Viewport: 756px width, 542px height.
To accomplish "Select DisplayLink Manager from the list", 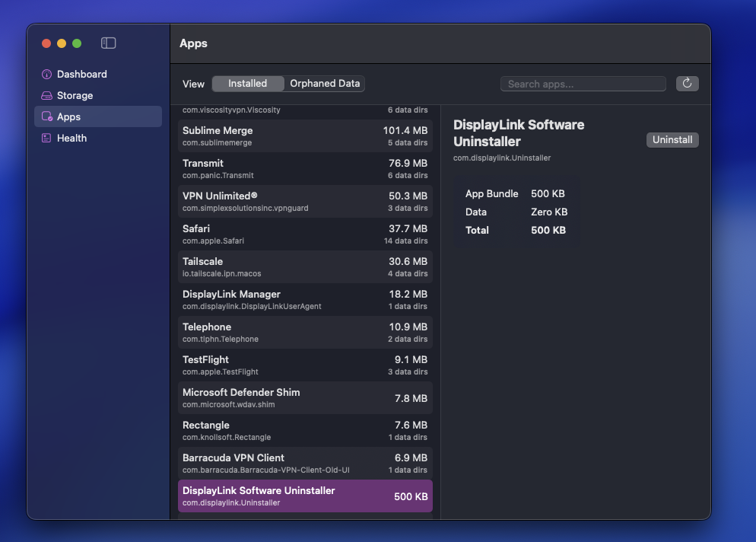I will pos(304,299).
